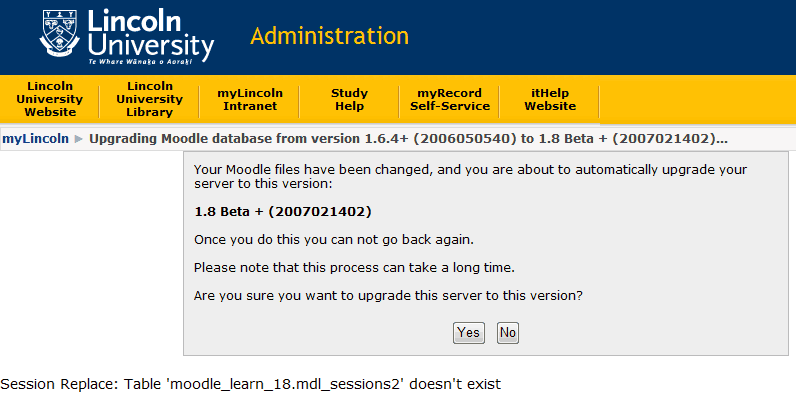Click the 'can not go back again' warning text
This screenshot has height=413, width=796.
[x=334, y=239]
